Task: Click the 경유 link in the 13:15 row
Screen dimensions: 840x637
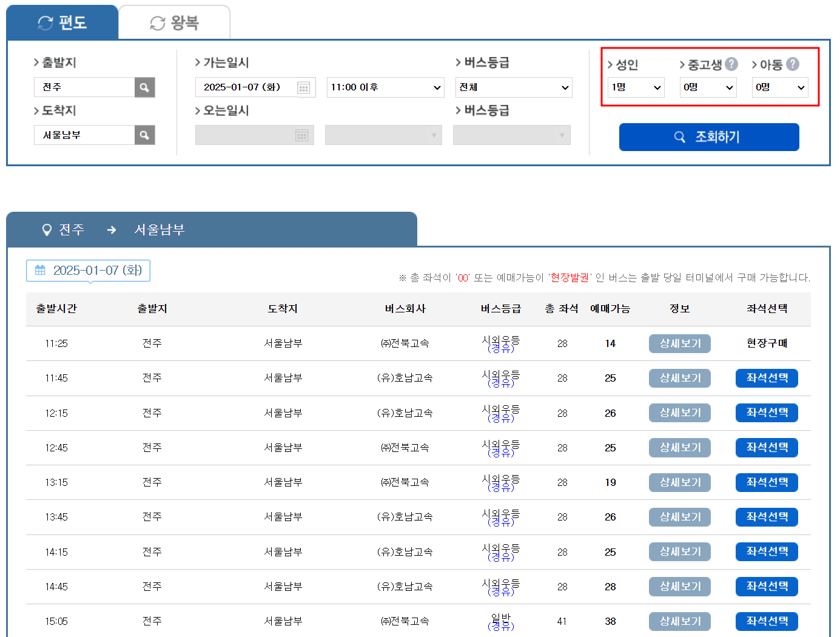Action: coord(501,488)
